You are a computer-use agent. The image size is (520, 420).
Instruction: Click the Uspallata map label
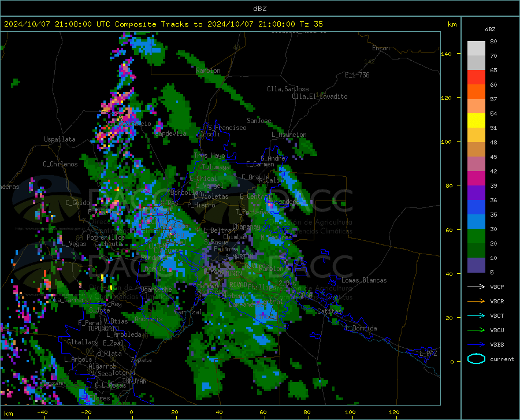click(x=60, y=139)
